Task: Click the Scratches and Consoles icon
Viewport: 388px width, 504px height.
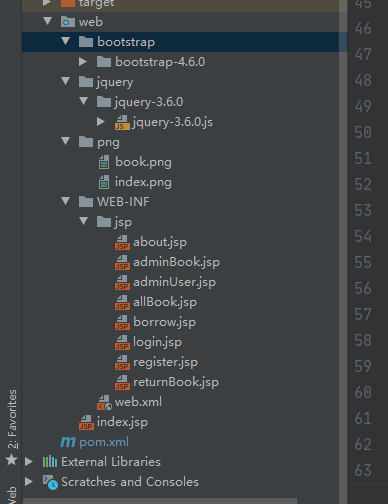Action: (50, 482)
